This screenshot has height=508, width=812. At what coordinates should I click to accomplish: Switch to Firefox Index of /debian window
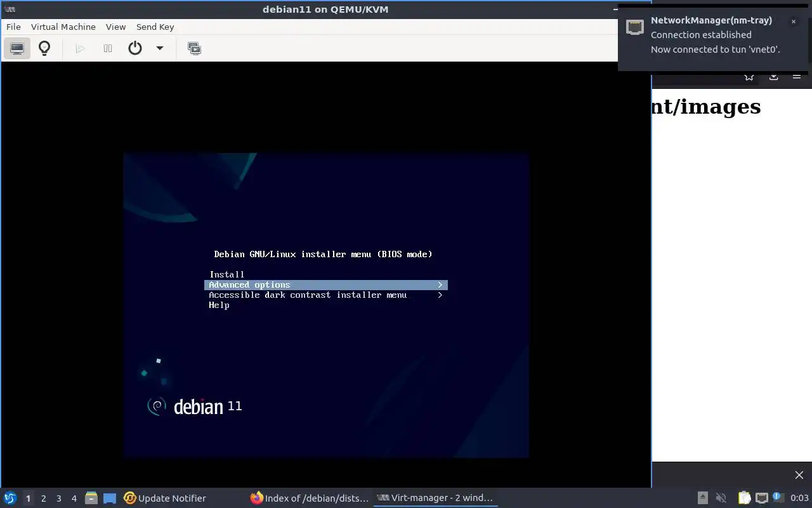pyautogui.click(x=310, y=498)
